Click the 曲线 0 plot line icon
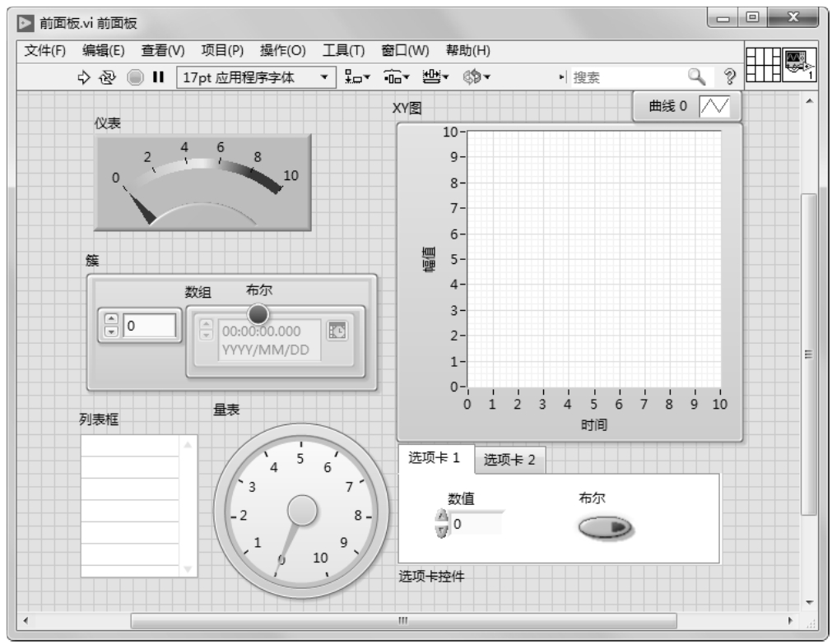832x644 pixels. point(714,106)
